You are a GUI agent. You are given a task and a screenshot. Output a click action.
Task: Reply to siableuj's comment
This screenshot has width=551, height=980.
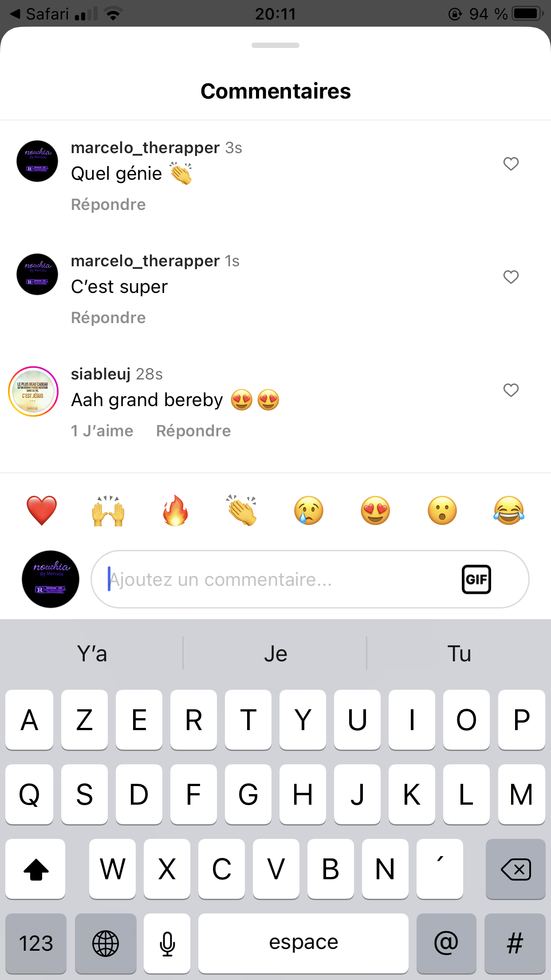pos(193,431)
